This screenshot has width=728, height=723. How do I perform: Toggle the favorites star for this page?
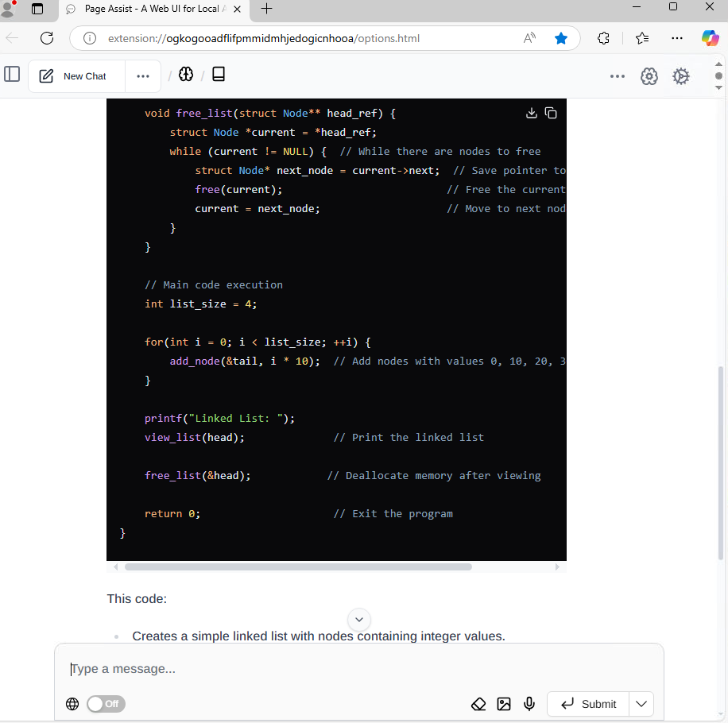561,38
